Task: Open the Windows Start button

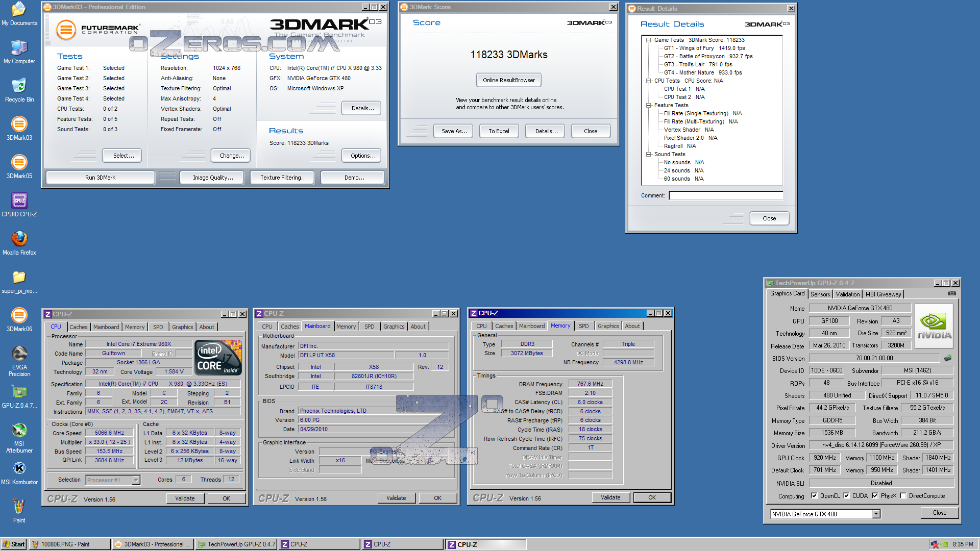Action: [14, 544]
